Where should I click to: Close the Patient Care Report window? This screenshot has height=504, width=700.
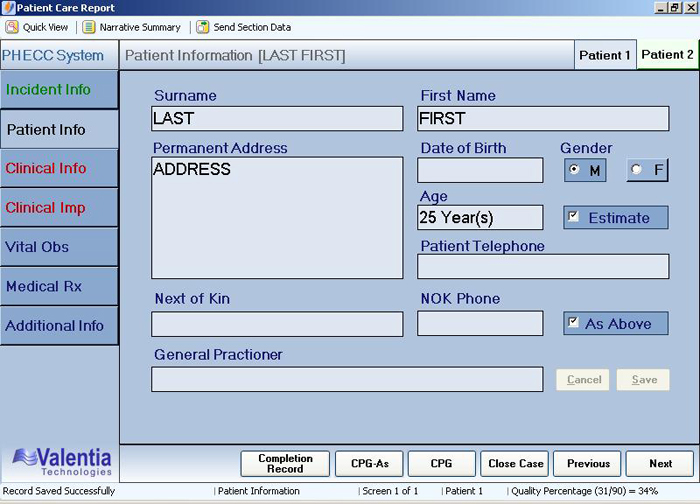pyautogui.click(x=690, y=8)
